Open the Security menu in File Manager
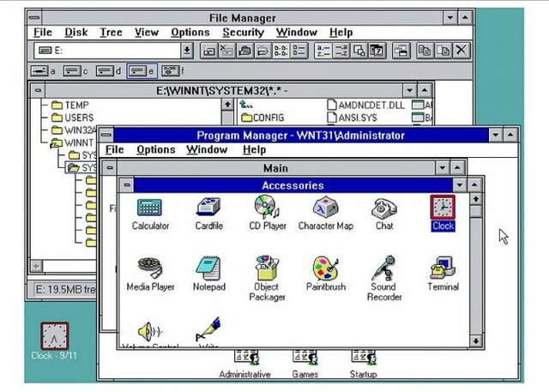This screenshot has width=549, height=392. tap(243, 33)
